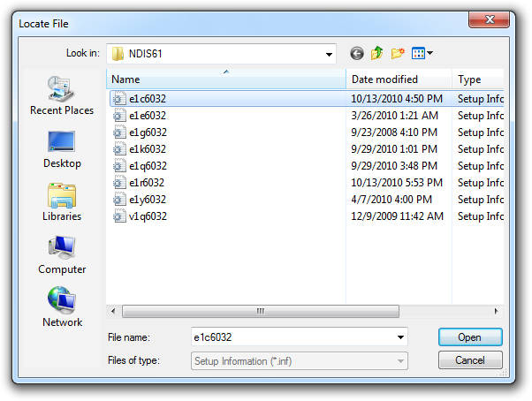The width and height of the screenshot is (532, 401).
Task: Sort files by Date modified column
Action: point(399,79)
